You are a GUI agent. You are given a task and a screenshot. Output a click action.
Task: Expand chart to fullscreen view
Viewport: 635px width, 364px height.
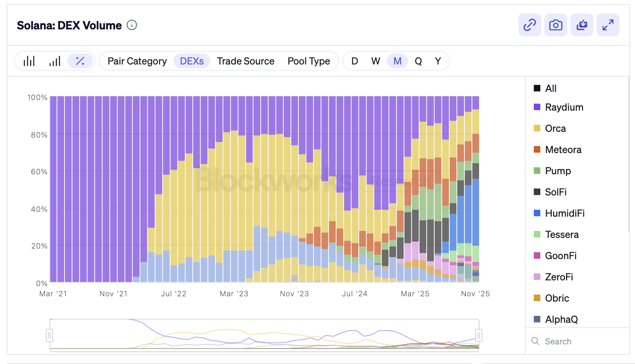[x=608, y=25]
